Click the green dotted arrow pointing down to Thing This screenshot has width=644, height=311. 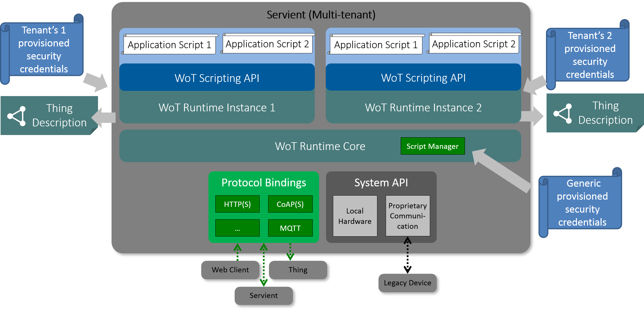click(x=290, y=252)
